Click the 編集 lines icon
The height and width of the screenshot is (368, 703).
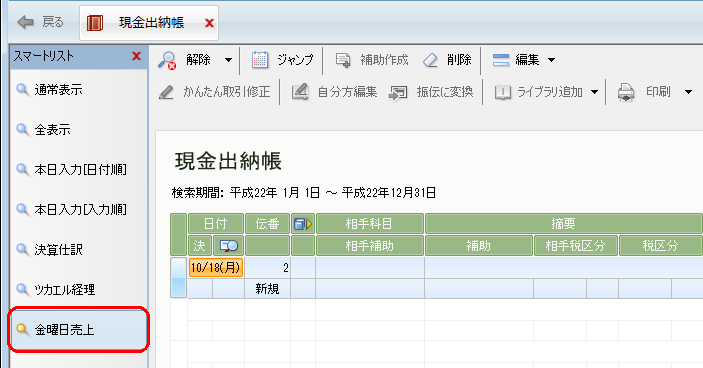coord(501,60)
